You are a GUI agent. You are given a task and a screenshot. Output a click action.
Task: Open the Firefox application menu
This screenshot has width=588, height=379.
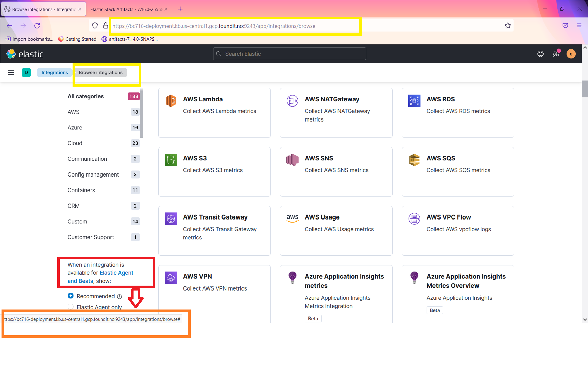(x=579, y=25)
